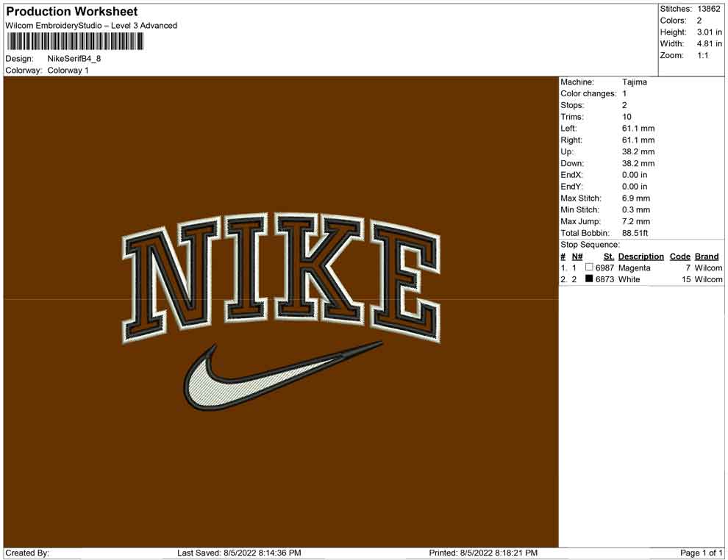
Task: Click the 'Page 1 of 1' indicator
Action: (701, 553)
